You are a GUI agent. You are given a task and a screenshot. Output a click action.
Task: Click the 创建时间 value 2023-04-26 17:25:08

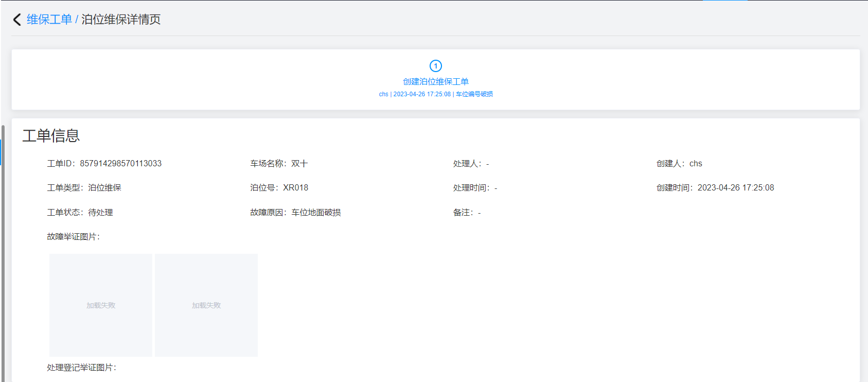pos(735,188)
